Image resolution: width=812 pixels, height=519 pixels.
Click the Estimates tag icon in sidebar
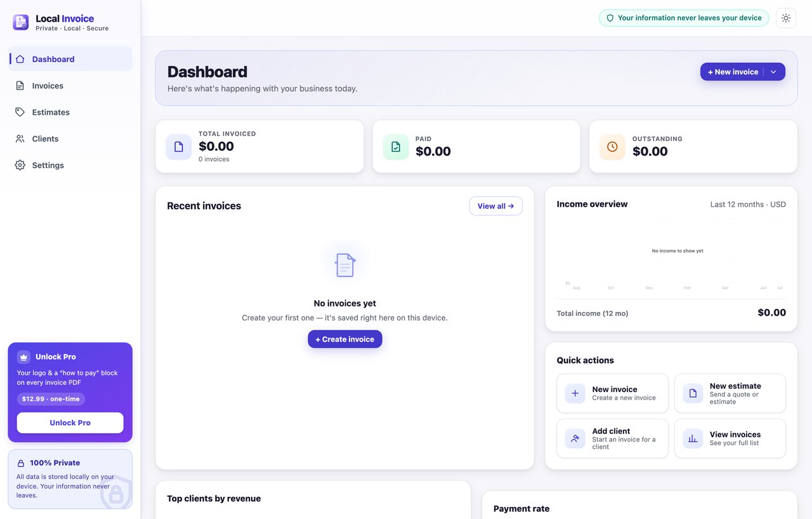click(20, 112)
